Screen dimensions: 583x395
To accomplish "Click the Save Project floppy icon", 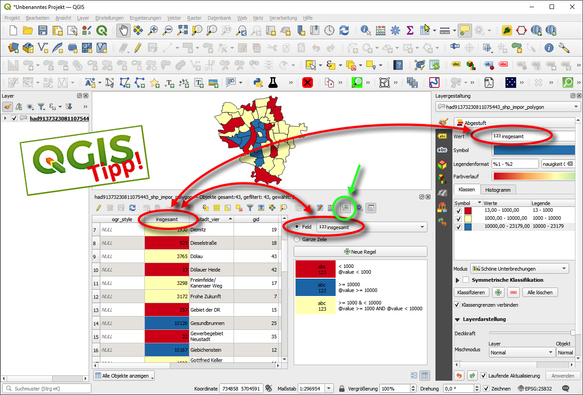I will (43, 30).
